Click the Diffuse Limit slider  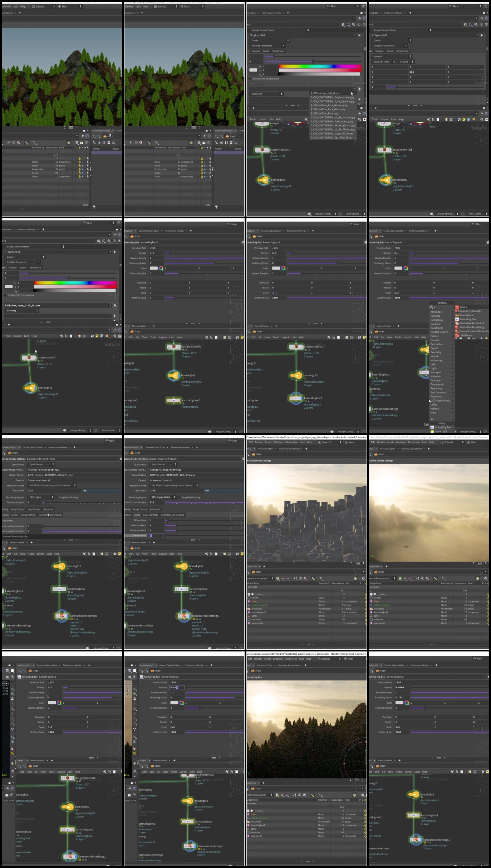pos(204,520)
